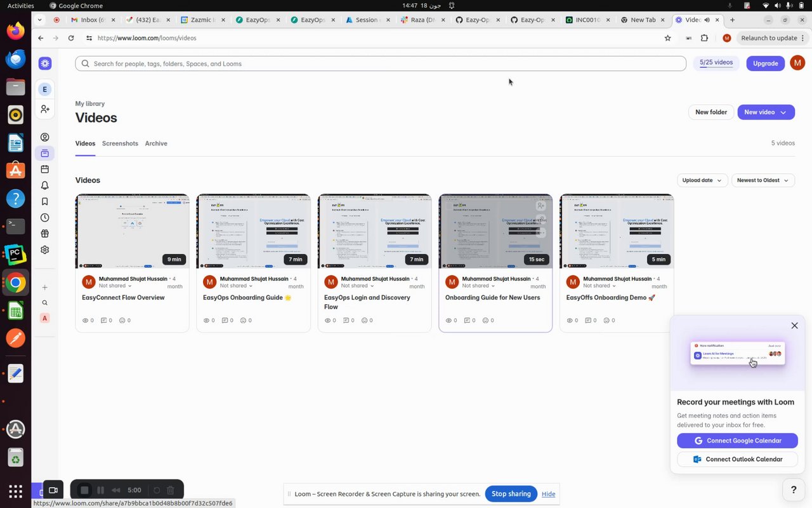Click the Hide link in sharing bar
812x508 pixels.
(x=548, y=494)
